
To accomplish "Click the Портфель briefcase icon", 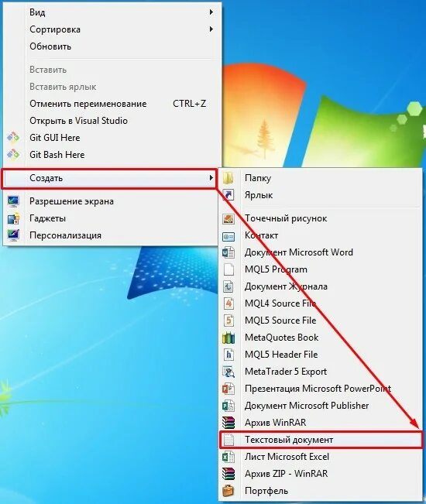I will [x=228, y=491].
